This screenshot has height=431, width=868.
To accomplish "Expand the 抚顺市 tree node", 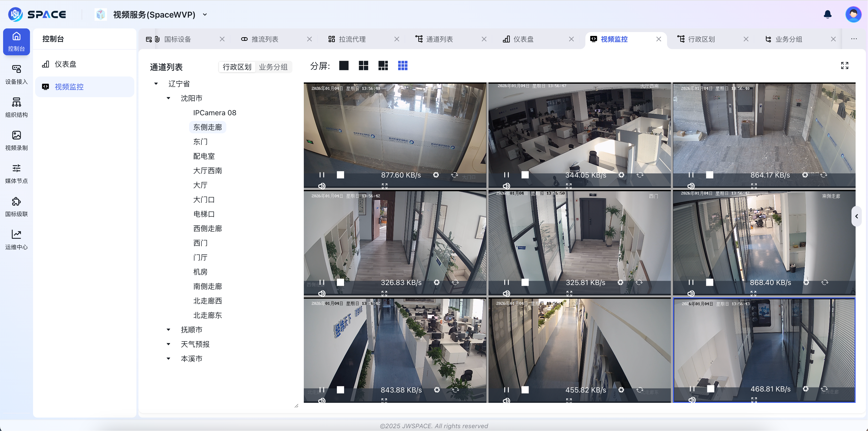I will [168, 329].
